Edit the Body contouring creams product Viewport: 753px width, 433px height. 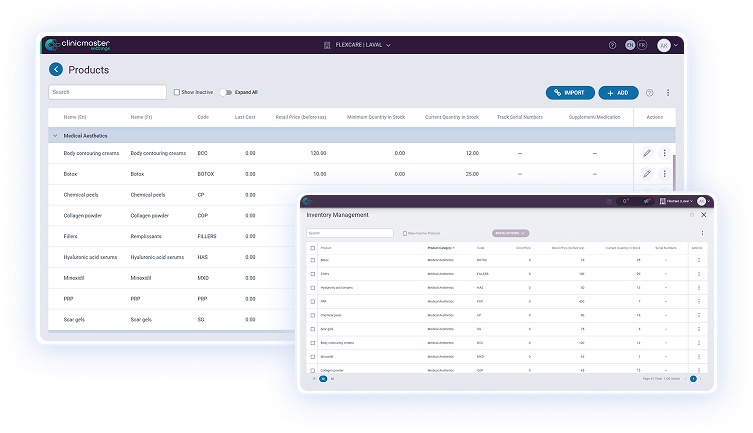pyautogui.click(x=647, y=153)
